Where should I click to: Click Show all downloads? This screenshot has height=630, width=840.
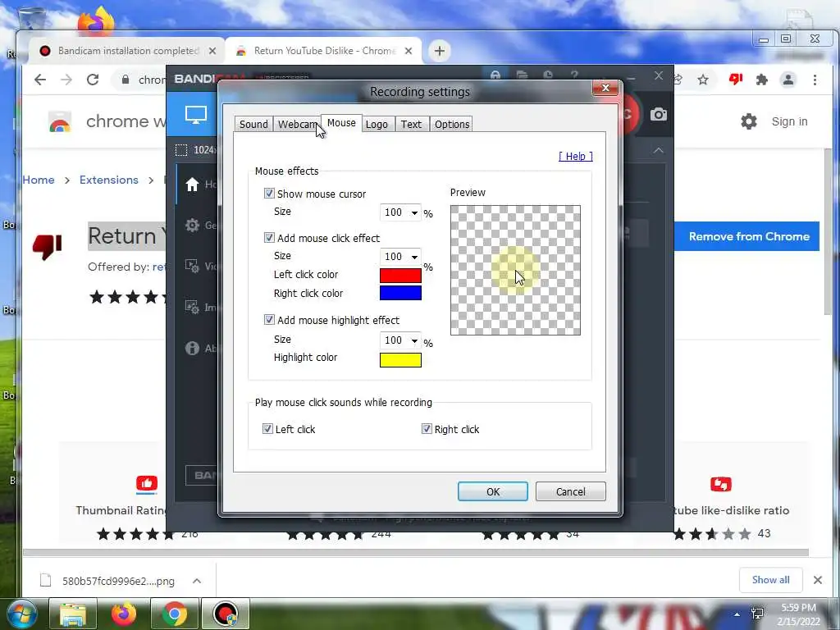(x=770, y=580)
